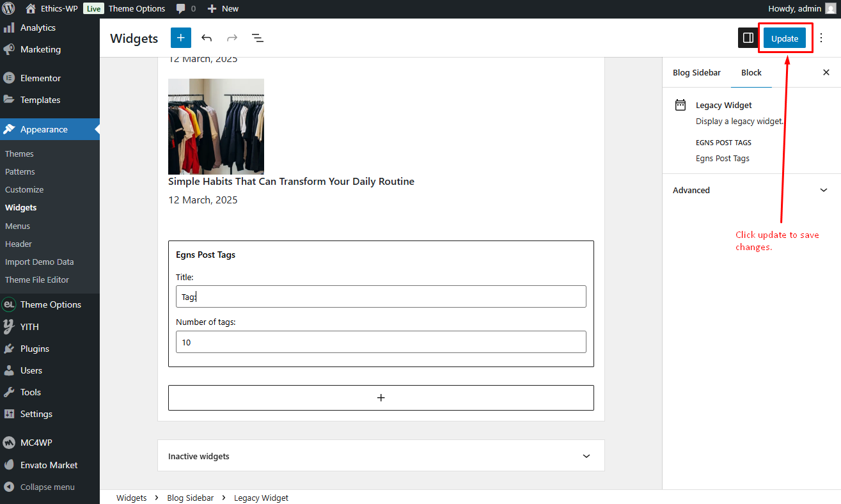Click the Howdy, admin account link
841x504 pixels.
[x=794, y=9]
